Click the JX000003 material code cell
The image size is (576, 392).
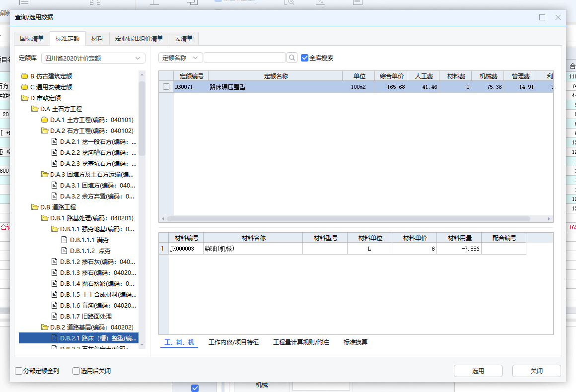coord(186,249)
